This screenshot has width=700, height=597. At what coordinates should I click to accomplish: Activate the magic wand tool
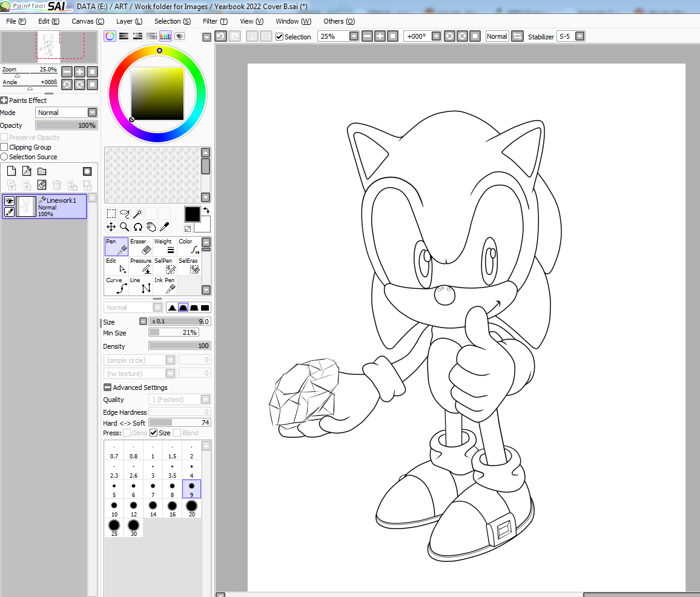pos(137,214)
